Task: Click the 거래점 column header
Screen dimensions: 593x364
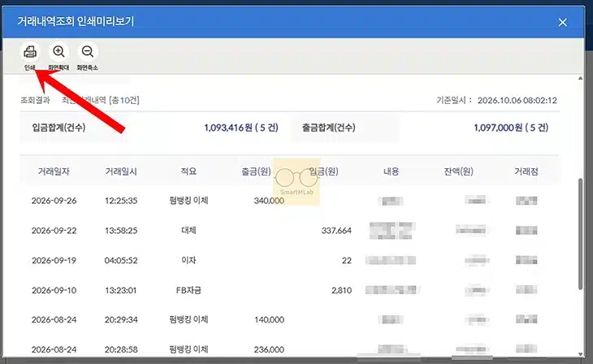Action: click(526, 171)
